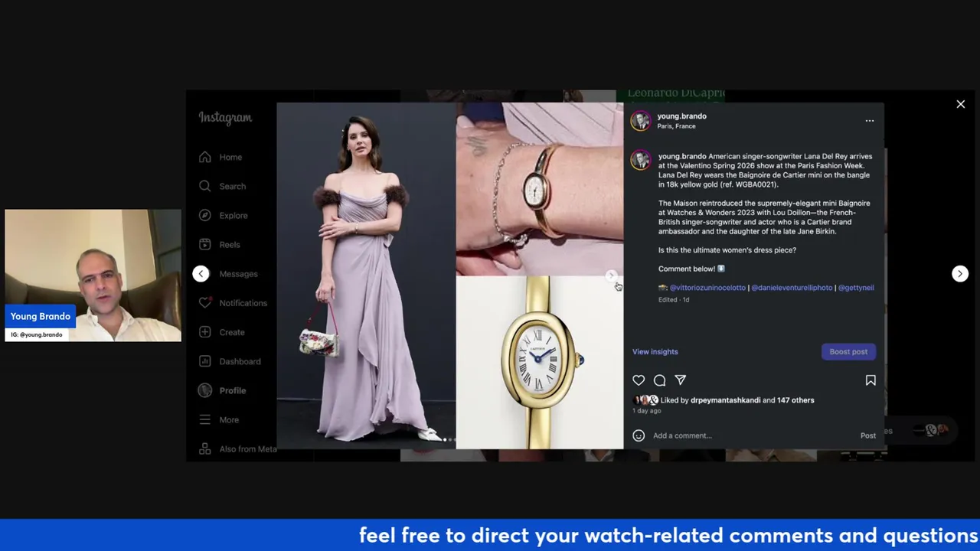The height and width of the screenshot is (551, 980).
Task: Click the gold Cartier watch product image
Action: 540,363
